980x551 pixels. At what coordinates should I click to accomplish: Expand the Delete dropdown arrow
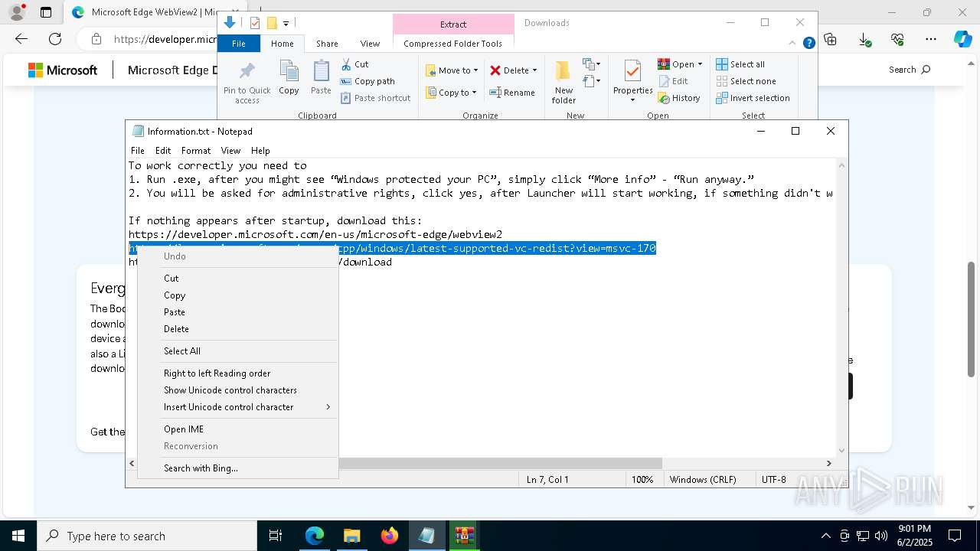(x=534, y=70)
